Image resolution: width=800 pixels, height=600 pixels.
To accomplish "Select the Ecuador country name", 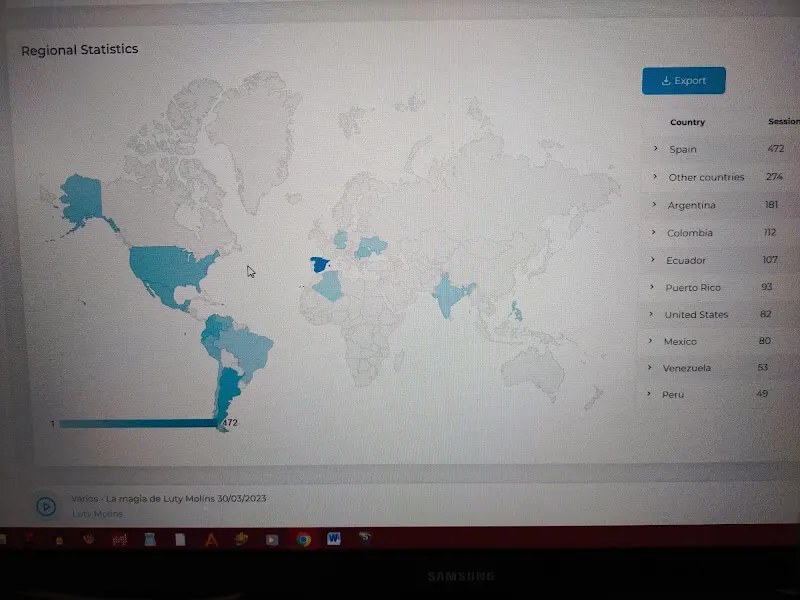I will (686, 260).
